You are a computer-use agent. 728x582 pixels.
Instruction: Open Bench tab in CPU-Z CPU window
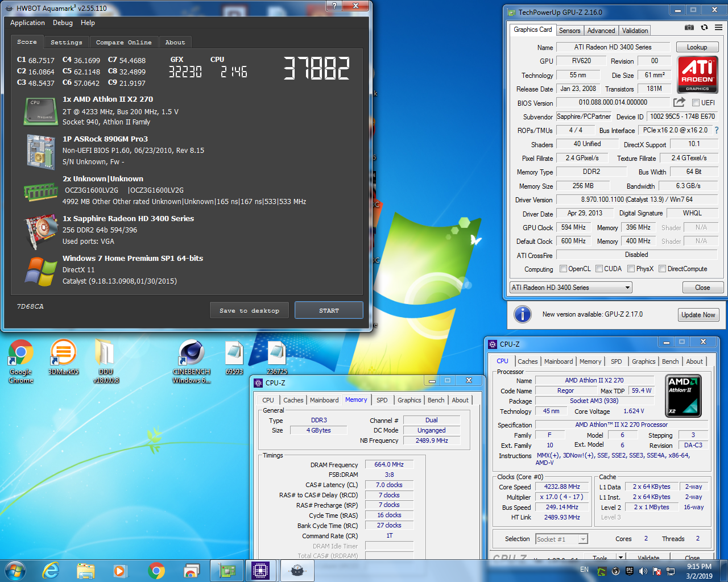coord(670,361)
